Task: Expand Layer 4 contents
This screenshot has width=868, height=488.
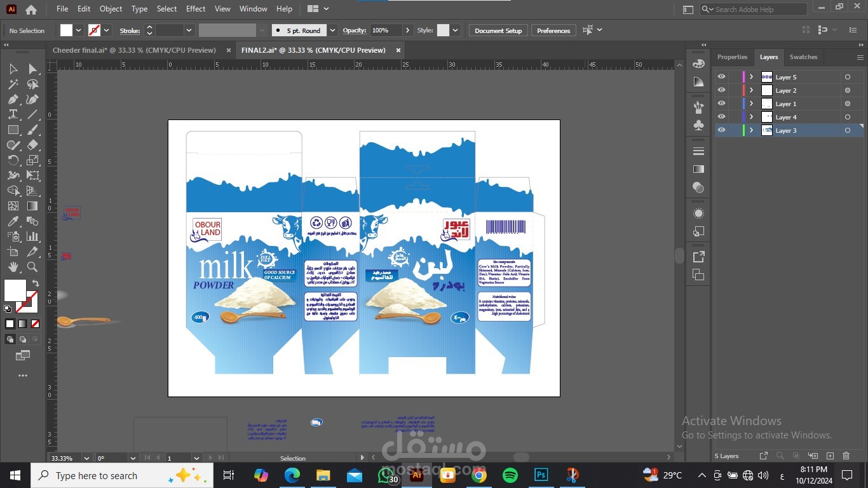Action: (751, 117)
